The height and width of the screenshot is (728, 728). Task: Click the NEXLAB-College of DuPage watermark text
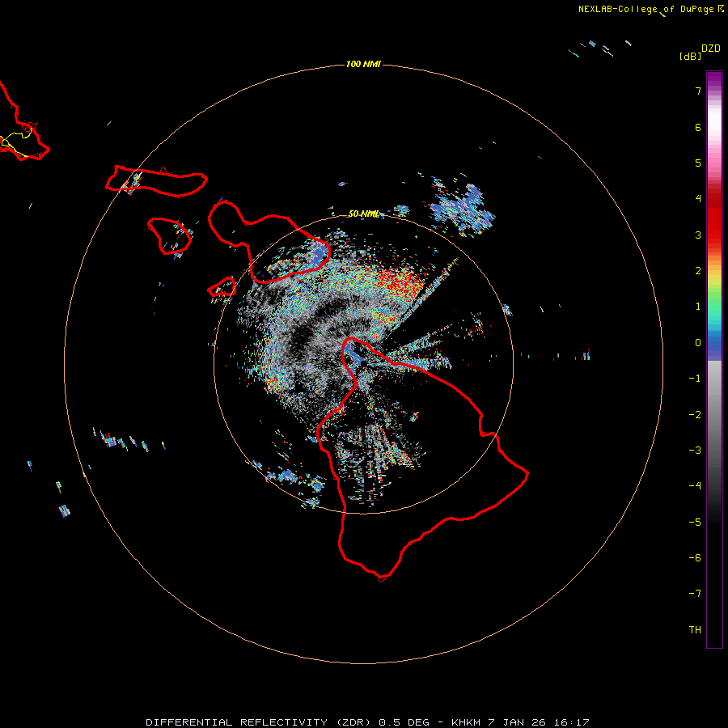pos(650,9)
